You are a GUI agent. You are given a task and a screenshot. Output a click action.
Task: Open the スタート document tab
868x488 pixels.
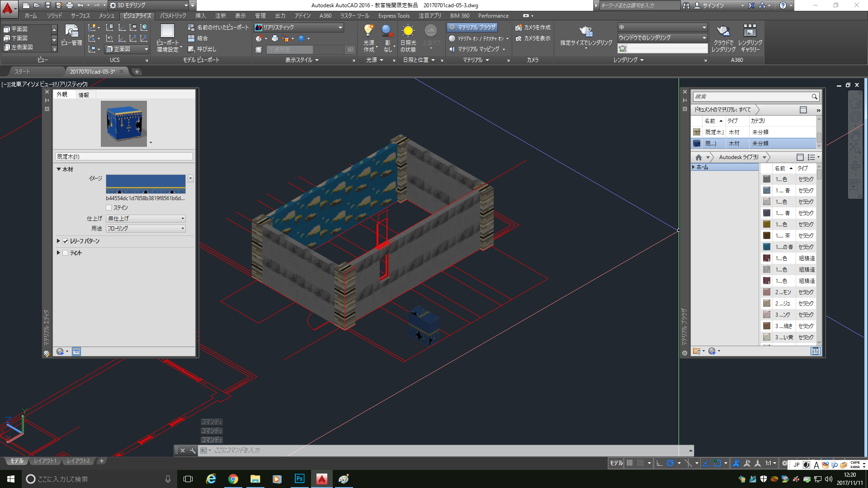coord(22,71)
